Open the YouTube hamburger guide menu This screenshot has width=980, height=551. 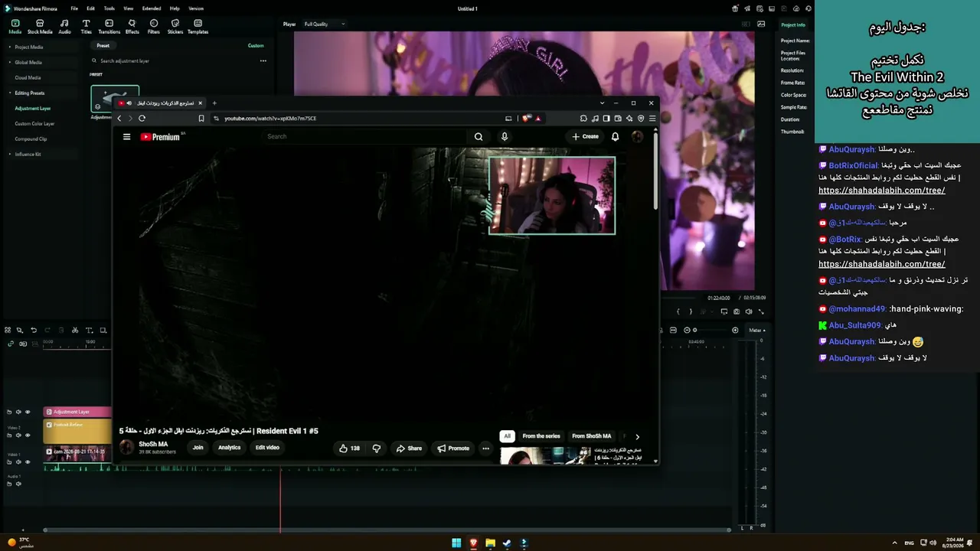pos(126,137)
